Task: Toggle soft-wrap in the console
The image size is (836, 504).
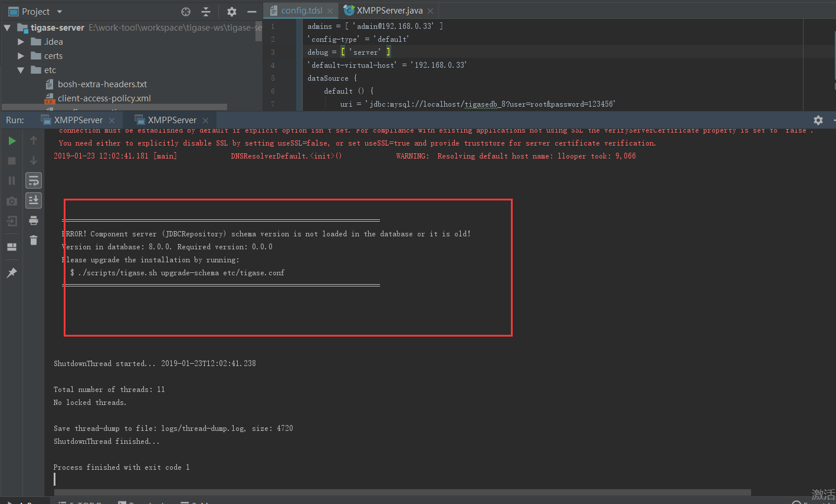Action: 34,180
